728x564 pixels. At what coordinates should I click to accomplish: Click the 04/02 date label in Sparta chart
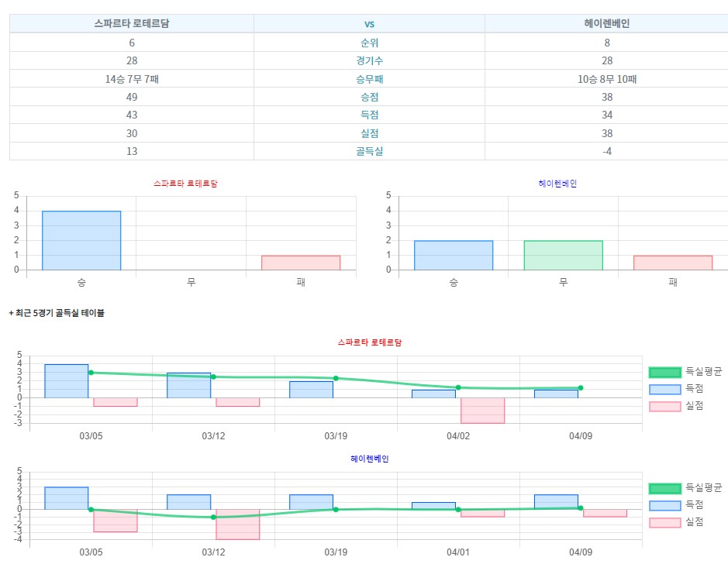coord(457,436)
